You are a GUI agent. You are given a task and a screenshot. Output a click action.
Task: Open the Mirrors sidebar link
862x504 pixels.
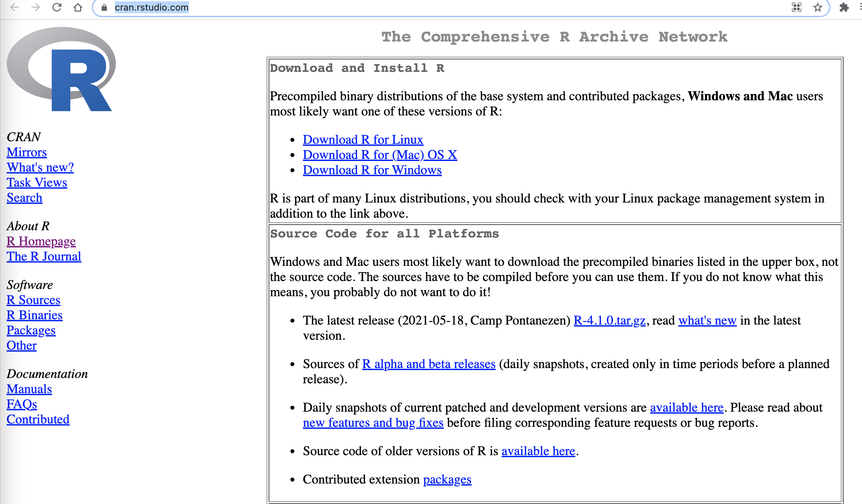coord(27,152)
